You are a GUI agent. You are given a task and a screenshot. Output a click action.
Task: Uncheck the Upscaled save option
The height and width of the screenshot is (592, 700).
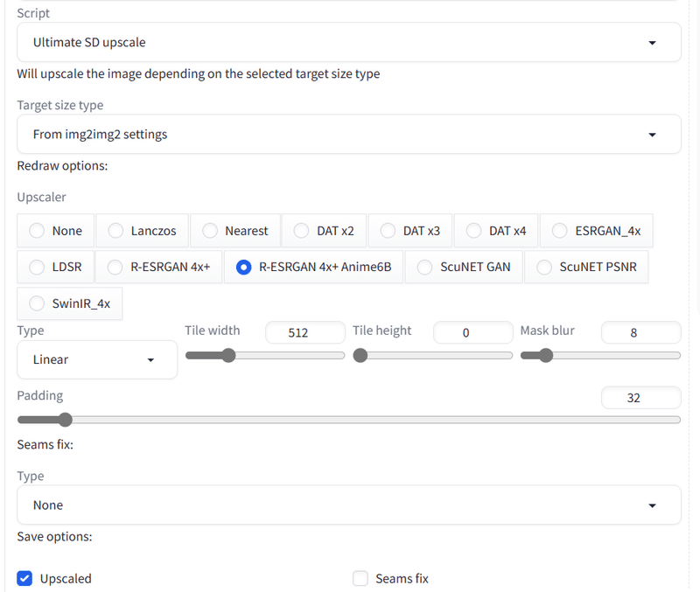[24, 578]
